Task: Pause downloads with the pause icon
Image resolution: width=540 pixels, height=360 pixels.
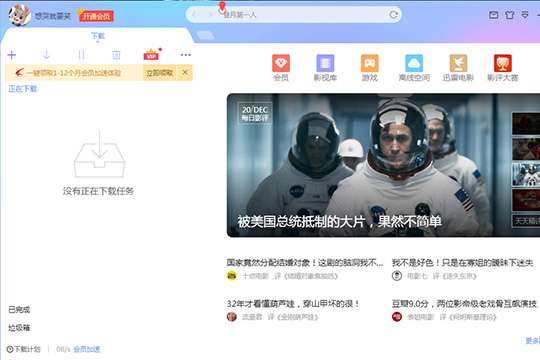Action: click(81, 55)
